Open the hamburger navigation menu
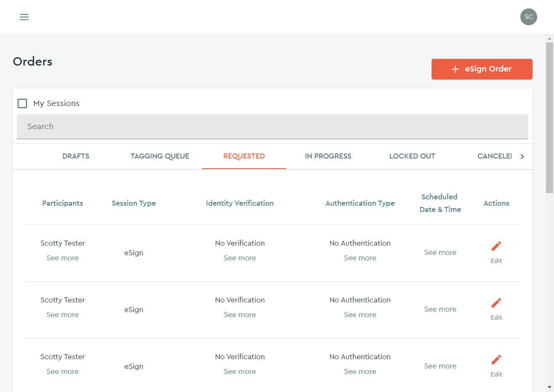The height and width of the screenshot is (392, 554). pos(24,17)
